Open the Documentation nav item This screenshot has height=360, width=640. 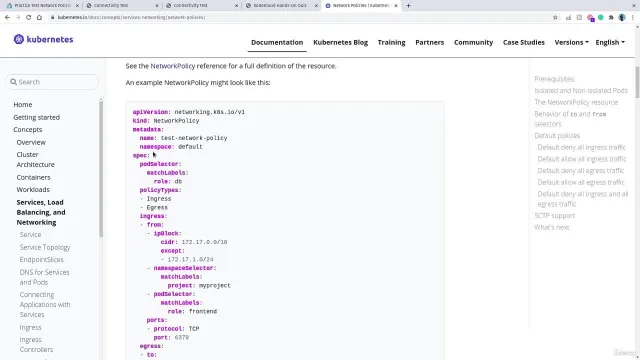(277, 42)
